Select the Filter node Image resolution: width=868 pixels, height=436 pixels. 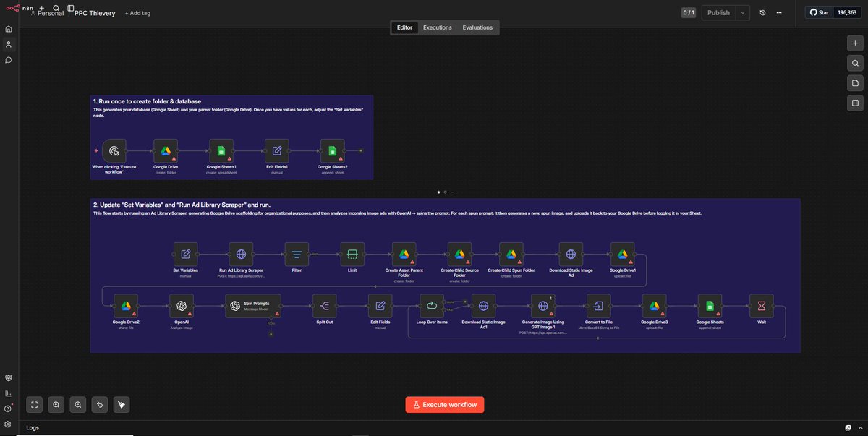click(297, 254)
